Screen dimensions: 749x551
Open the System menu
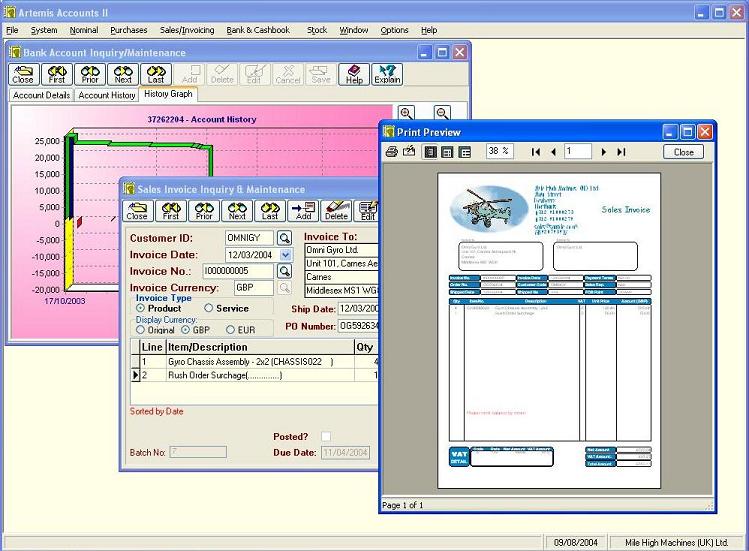point(44,30)
